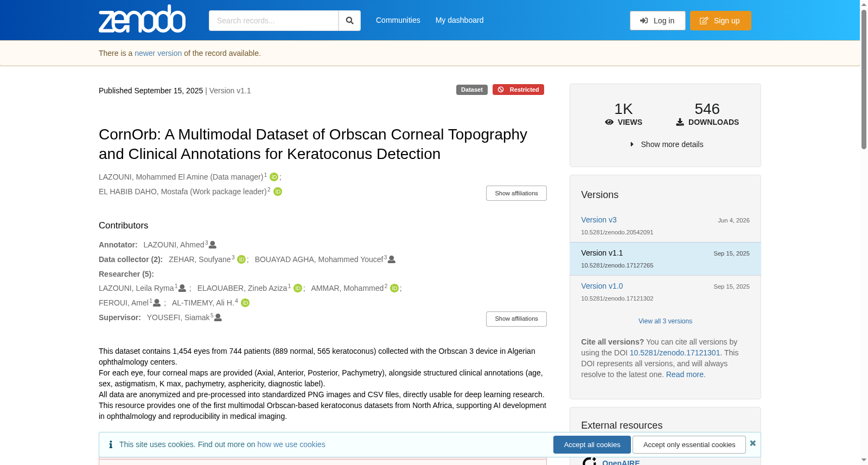Click the scrollbar up arrow
Viewport: 868px width, 465px height.
pyautogui.click(x=864, y=4)
